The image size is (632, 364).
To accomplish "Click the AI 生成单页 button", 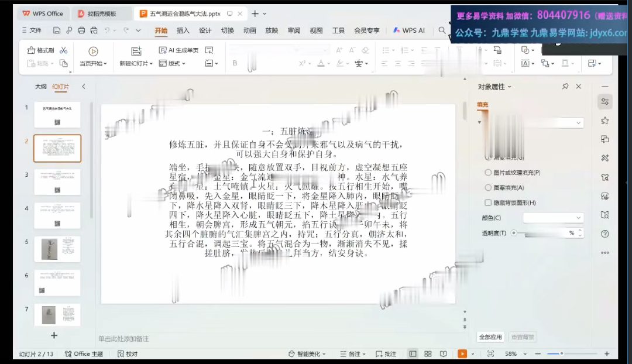I will click(x=178, y=50).
